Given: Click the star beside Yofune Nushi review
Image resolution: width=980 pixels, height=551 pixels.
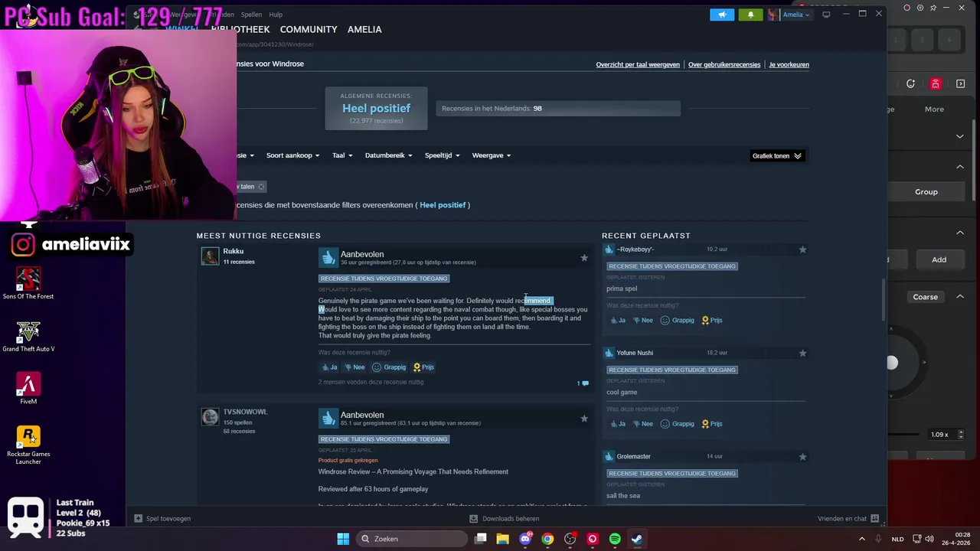Looking at the screenshot, I should click(802, 353).
